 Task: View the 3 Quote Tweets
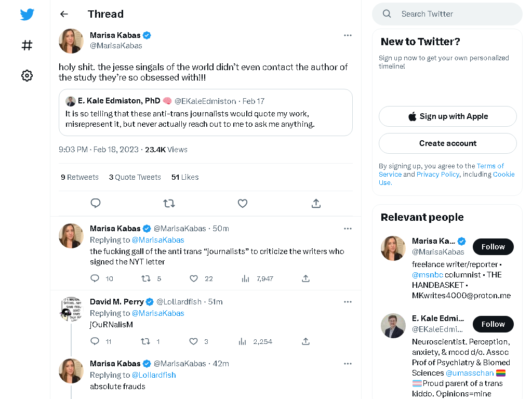pos(135,177)
